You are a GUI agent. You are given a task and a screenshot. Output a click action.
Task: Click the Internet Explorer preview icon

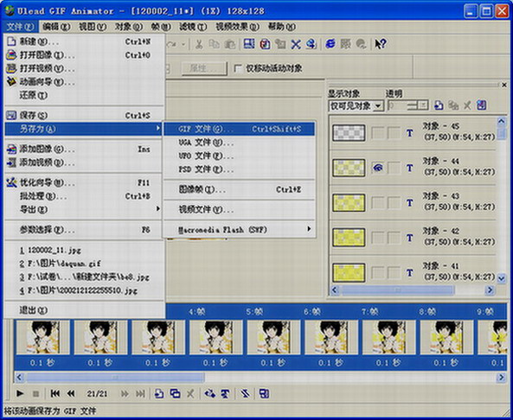pos(330,44)
